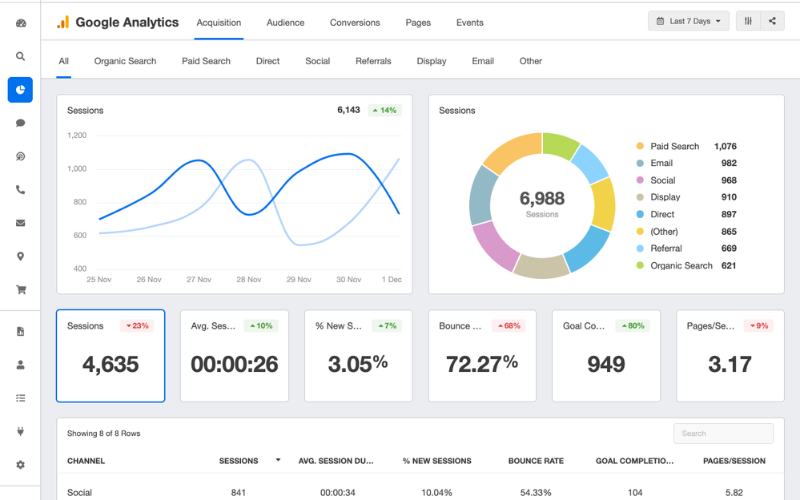Open the shopping cart sidebar icon
The image size is (800, 500).
pyautogui.click(x=20, y=290)
